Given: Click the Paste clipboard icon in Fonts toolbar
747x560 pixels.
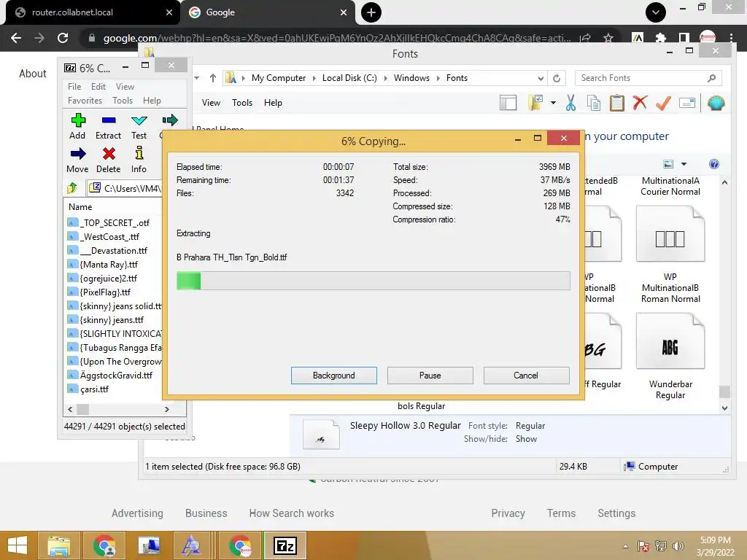Looking at the screenshot, I should click(x=617, y=103).
